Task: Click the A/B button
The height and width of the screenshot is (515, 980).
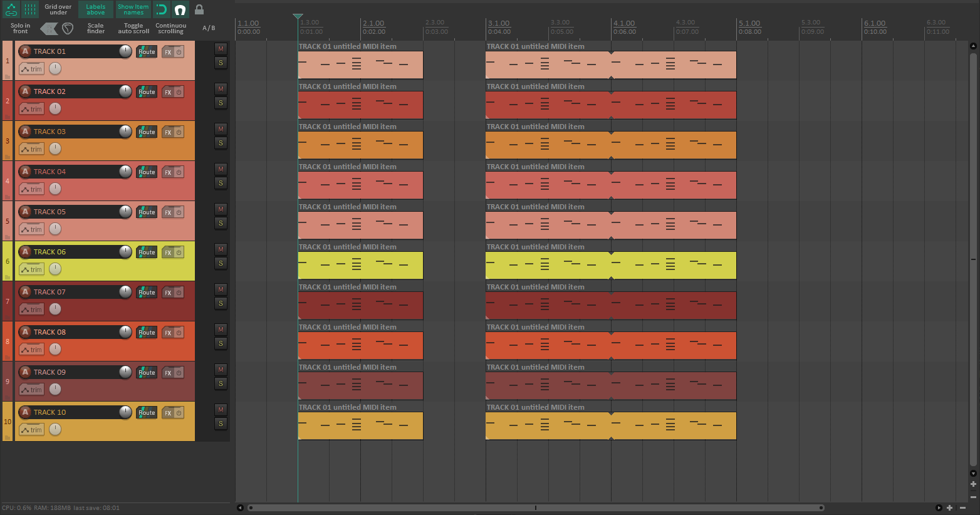Action: [x=209, y=28]
